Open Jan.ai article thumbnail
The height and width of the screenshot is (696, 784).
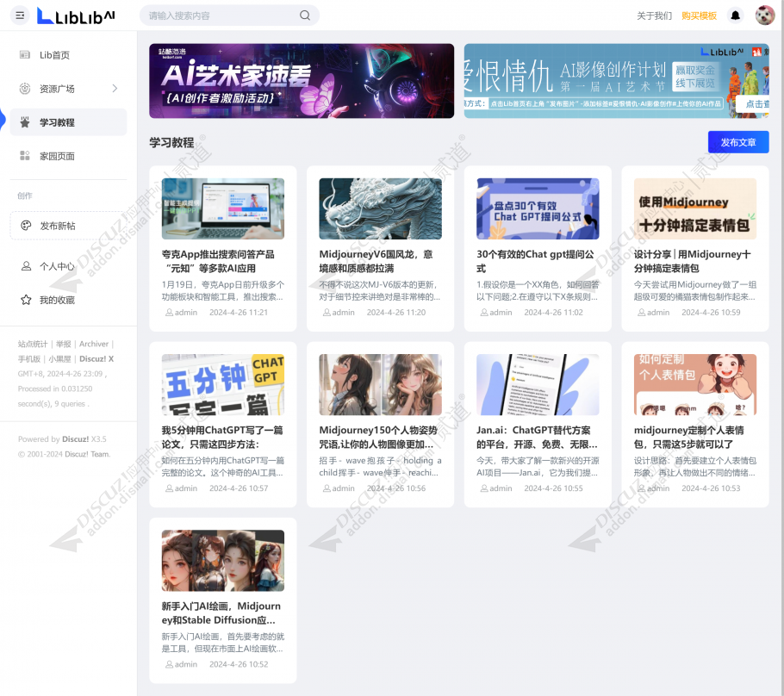click(x=538, y=384)
